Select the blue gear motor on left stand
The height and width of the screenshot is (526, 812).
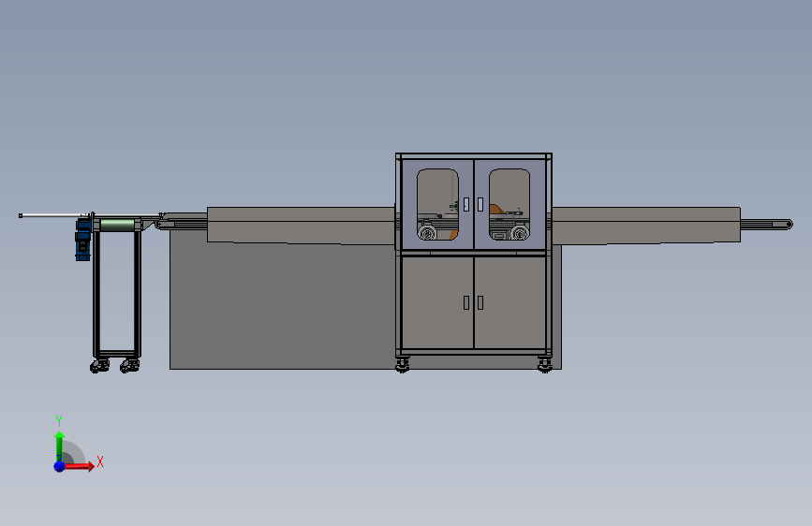[82, 239]
